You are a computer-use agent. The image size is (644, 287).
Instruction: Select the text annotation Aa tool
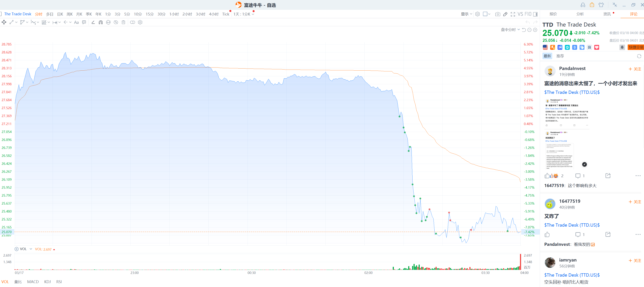[x=76, y=22]
